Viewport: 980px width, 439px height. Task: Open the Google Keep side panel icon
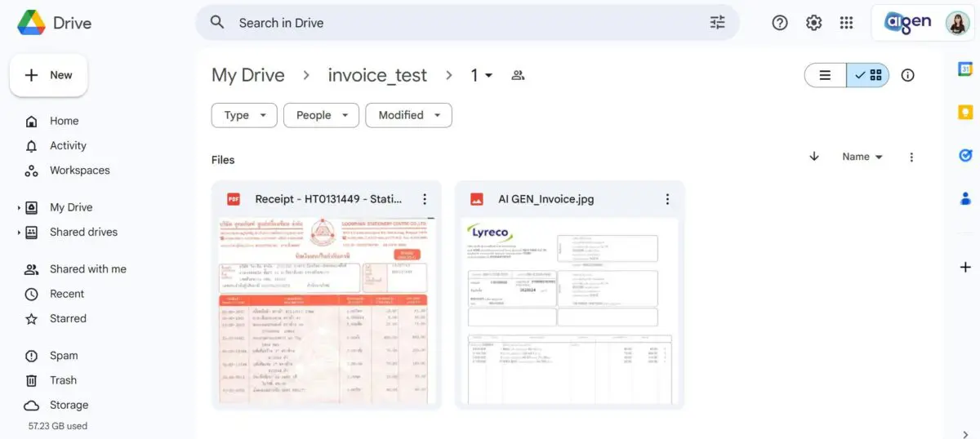[965, 113]
